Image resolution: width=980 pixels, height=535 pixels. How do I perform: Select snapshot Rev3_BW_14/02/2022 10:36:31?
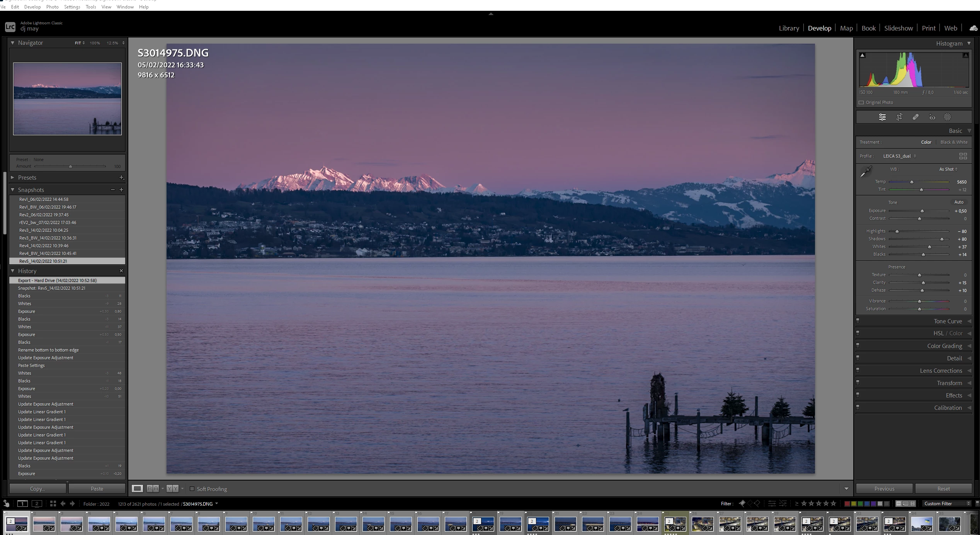click(x=48, y=238)
